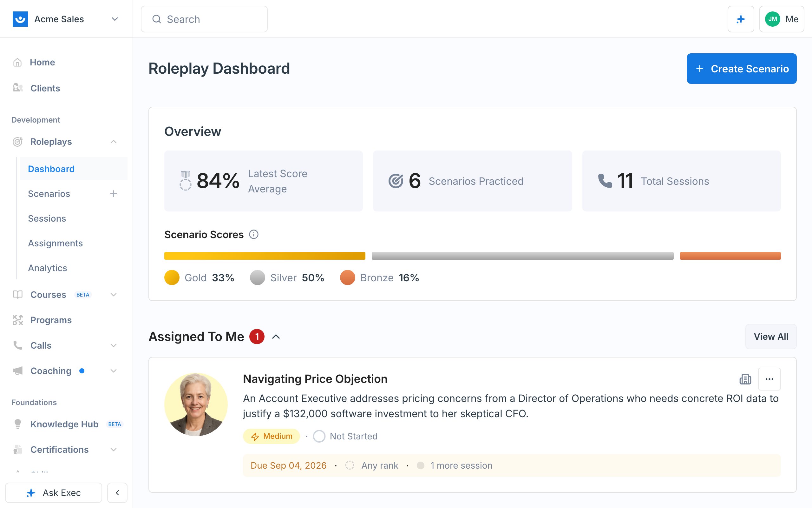Open the Navigating Price Objection scenario title
This screenshot has width=812, height=508.
pos(315,379)
